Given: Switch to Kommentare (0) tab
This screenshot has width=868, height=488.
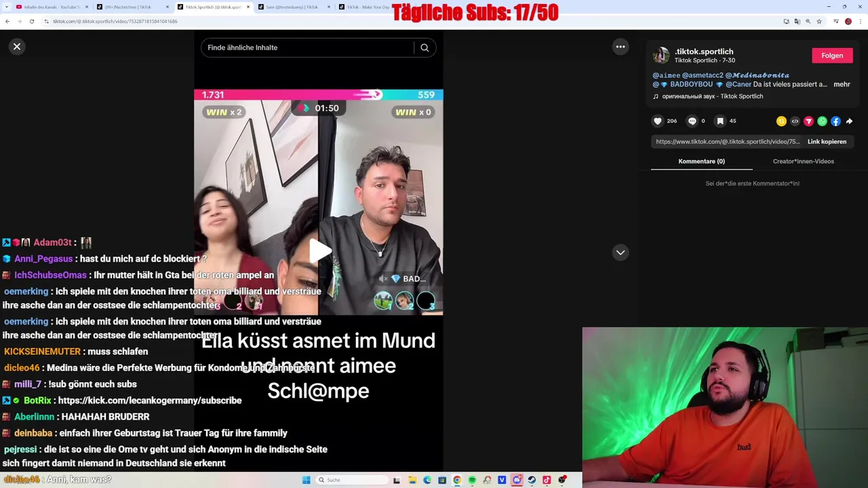Looking at the screenshot, I should pyautogui.click(x=701, y=161).
